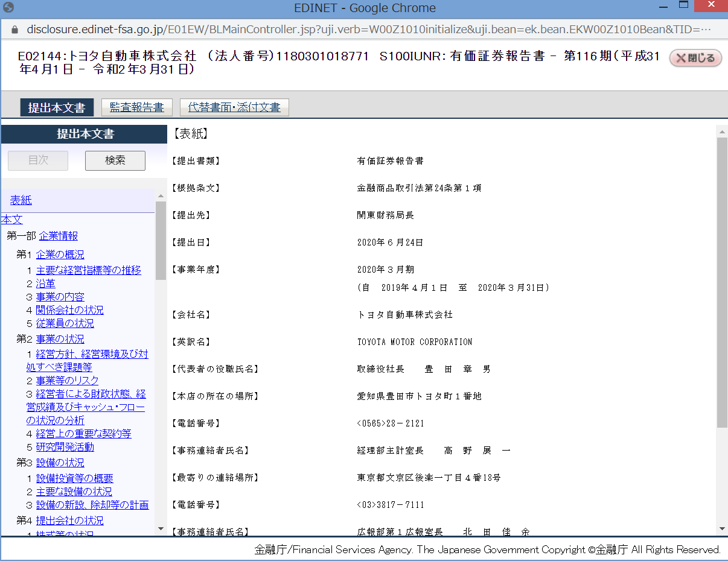Click the 【最寄りの連絡場所】 label
The height and width of the screenshot is (561, 728).
(215, 478)
